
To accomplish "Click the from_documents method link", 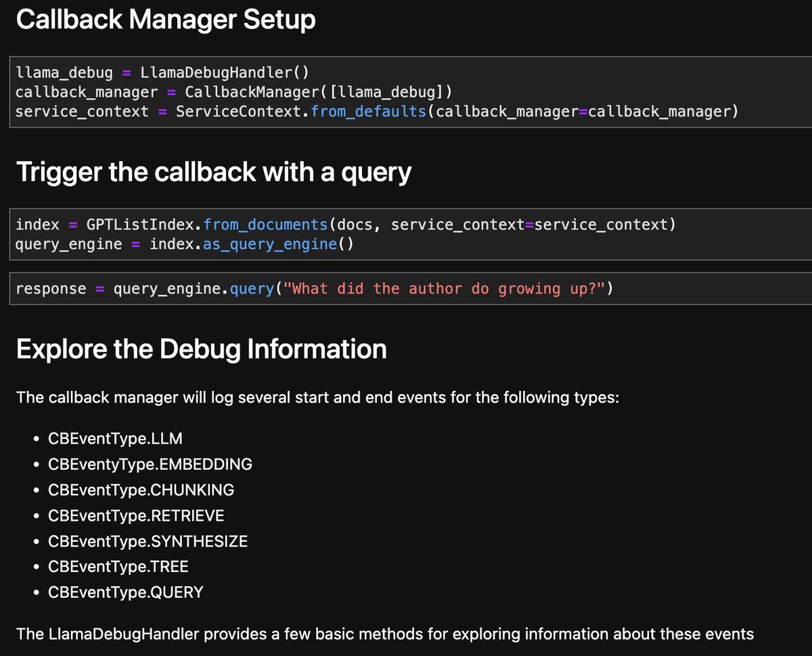I will click(267, 224).
